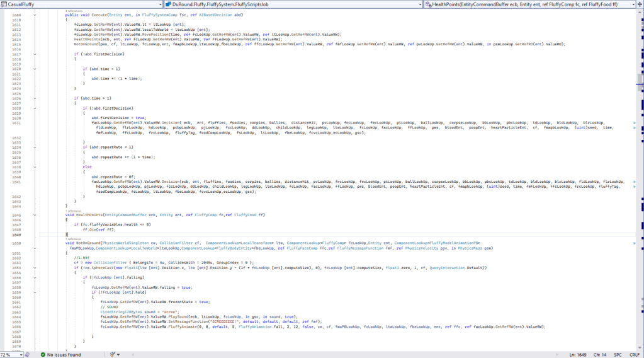Click the HealthPoints method icon in navigation bar
The height and width of the screenshot is (358, 644).
pyautogui.click(x=428, y=4)
